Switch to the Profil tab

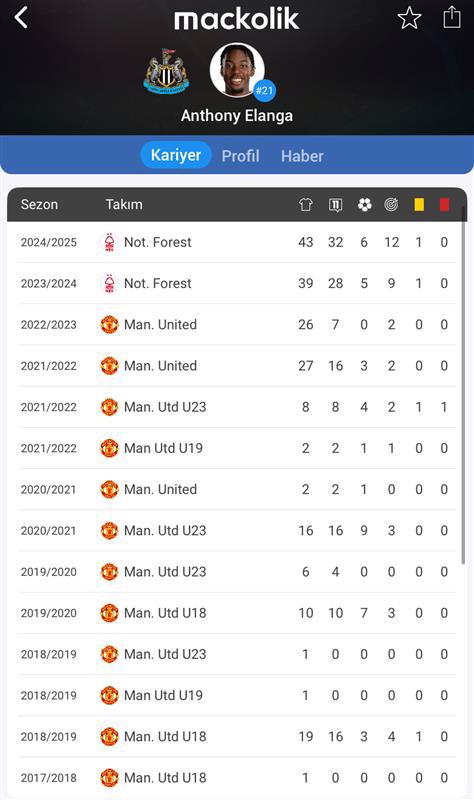click(x=240, y=156)
